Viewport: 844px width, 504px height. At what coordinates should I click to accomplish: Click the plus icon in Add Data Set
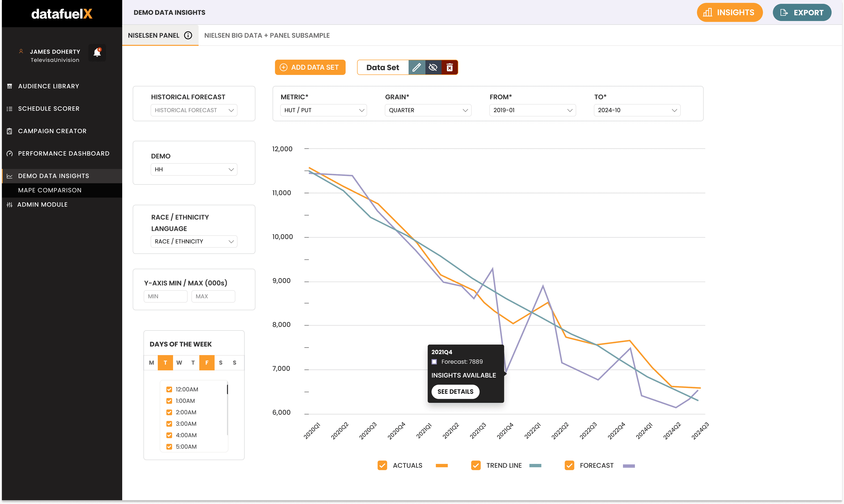point(284,67)
